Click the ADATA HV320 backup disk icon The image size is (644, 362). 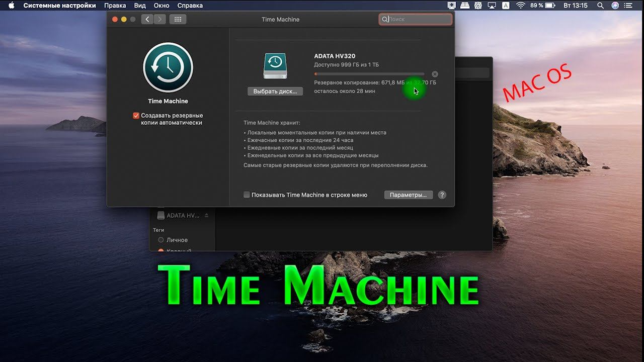click(275, 66)
